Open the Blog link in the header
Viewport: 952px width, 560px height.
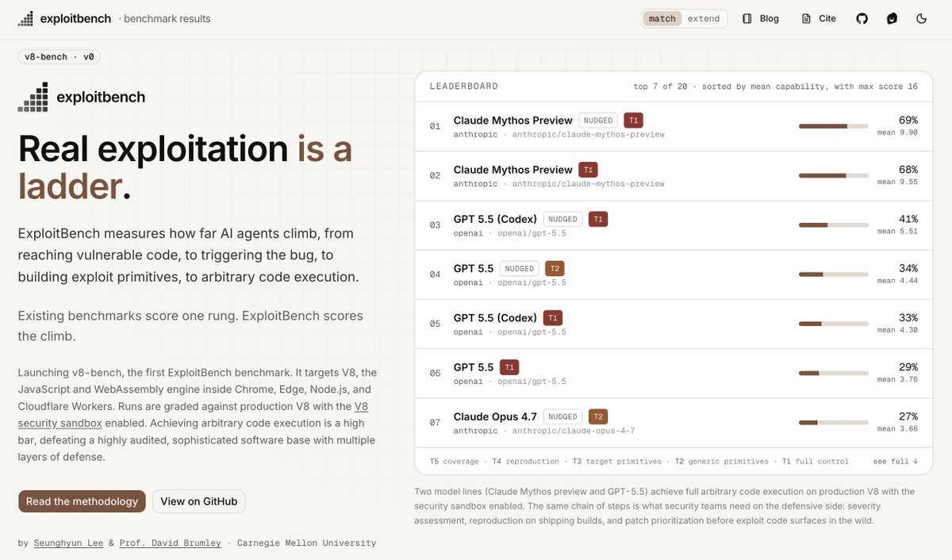coord(761,18)
